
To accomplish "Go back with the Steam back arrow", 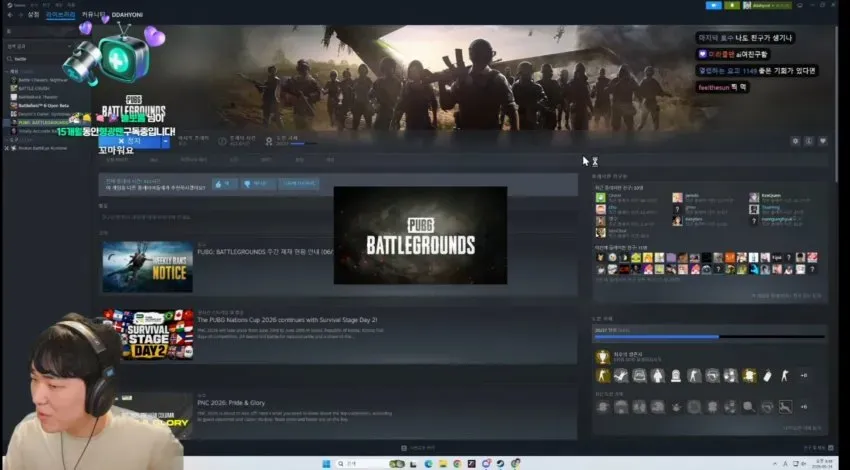I will click(x=10, y=15).
